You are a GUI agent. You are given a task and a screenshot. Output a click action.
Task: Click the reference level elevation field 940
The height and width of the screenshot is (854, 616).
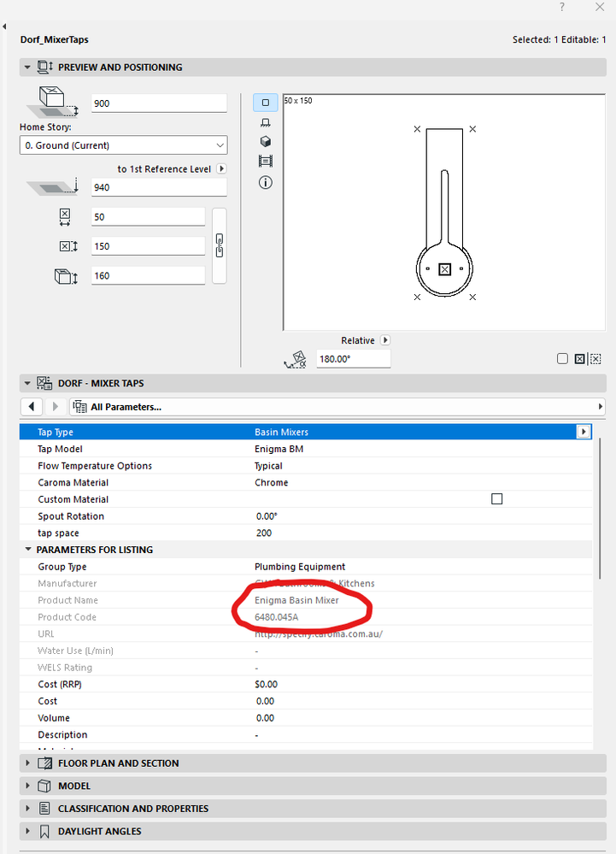159,187
